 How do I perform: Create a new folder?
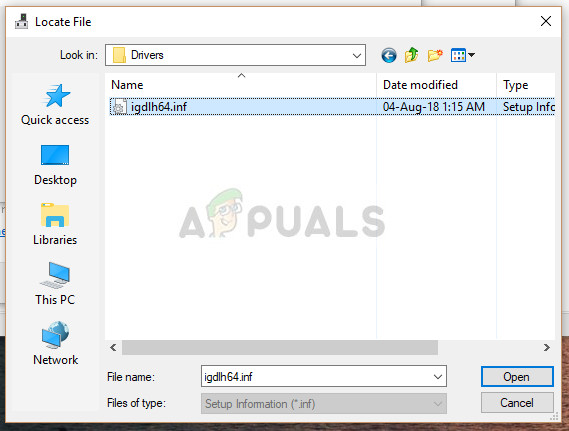click(x=435, y=55)
